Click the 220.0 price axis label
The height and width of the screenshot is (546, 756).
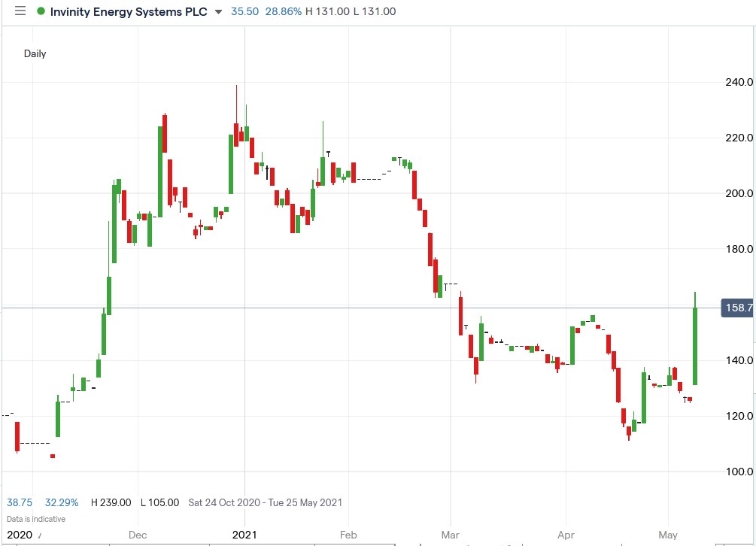point(739,138)
